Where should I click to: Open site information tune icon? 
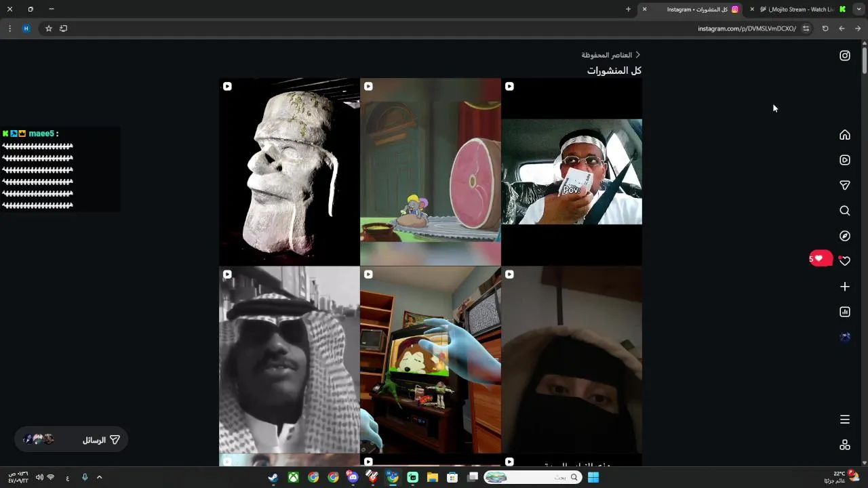(x=806, y=28)
